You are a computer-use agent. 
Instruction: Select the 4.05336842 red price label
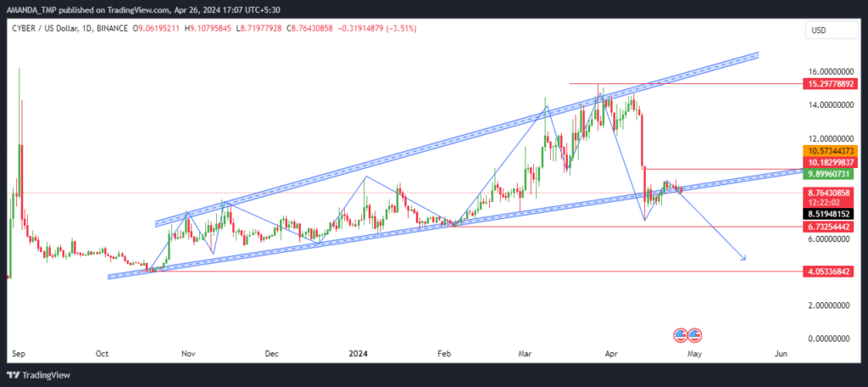[x=829, y=271]
